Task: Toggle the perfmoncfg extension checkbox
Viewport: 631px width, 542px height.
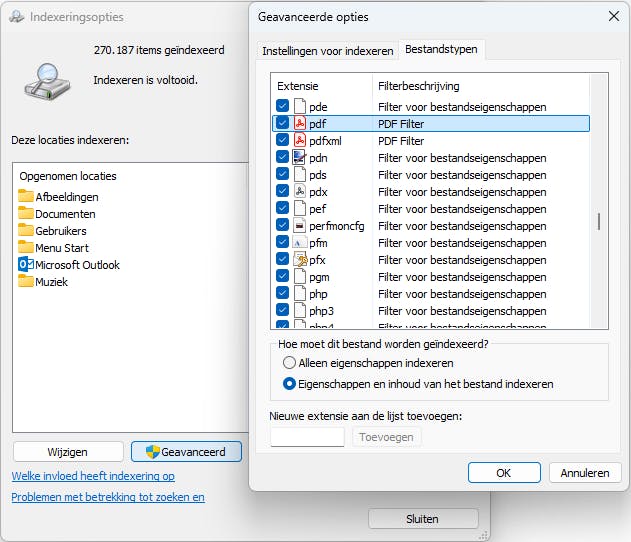Action: (283, 225)
